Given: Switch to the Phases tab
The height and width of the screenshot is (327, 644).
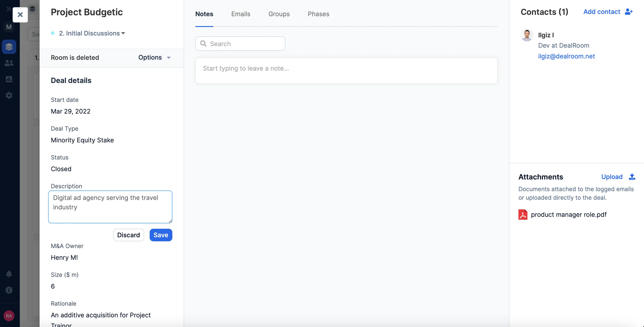Looking at the screenshot, I should (318, 14).
